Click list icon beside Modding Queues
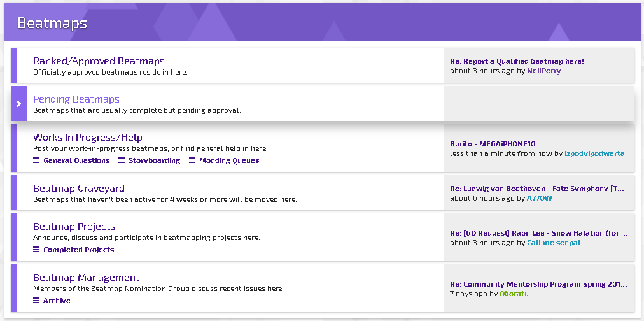The width and height of the screenshot is (644, 321). tap(192, 160)
